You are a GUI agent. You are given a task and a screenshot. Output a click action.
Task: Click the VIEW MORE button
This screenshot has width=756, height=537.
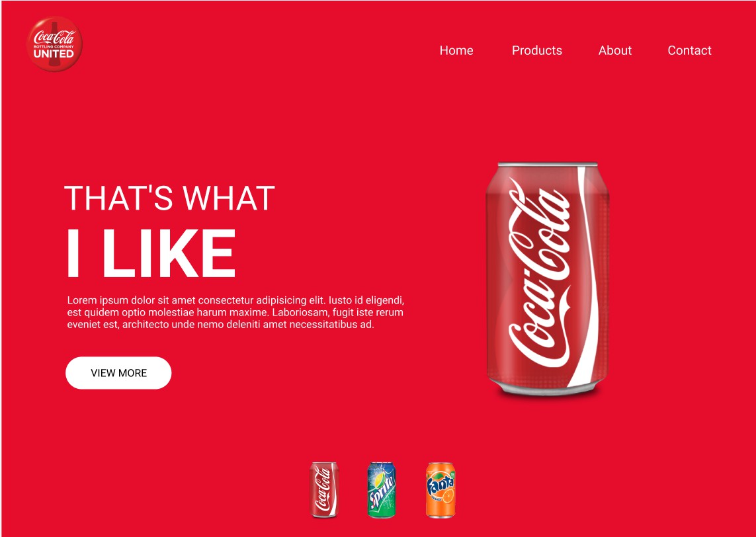click(118, 372)
